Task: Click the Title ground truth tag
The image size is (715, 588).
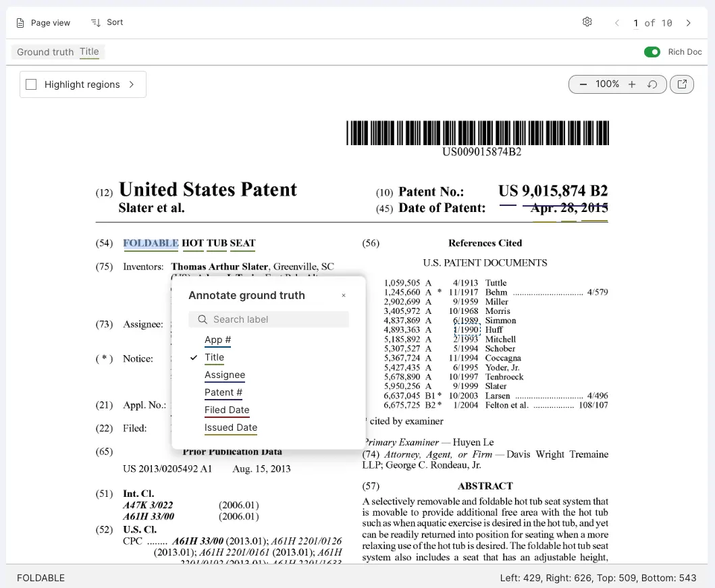Action: point(89,51)
